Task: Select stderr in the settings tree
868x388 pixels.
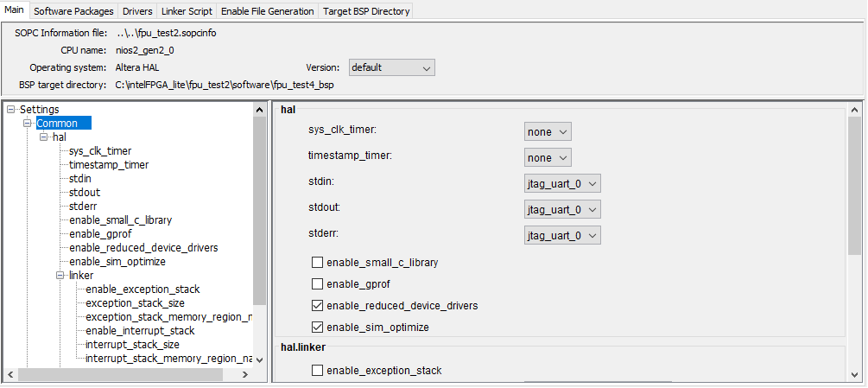Action: pyautogui.click(x=83, y=206)
